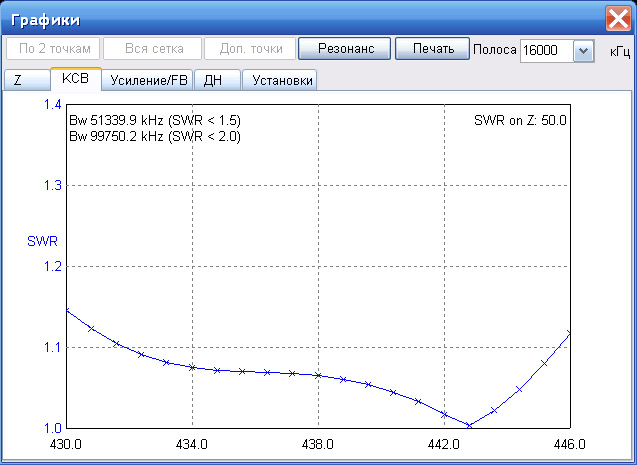
Task: Switch to the Z tab
Action: pos(18,81)
